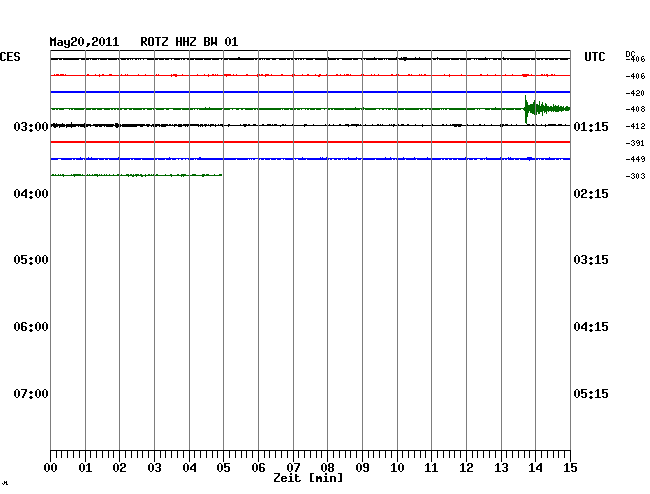Screen dimensions: 650x494
Task: Click the end of the short green trace at minute 05
Action: 221,175
